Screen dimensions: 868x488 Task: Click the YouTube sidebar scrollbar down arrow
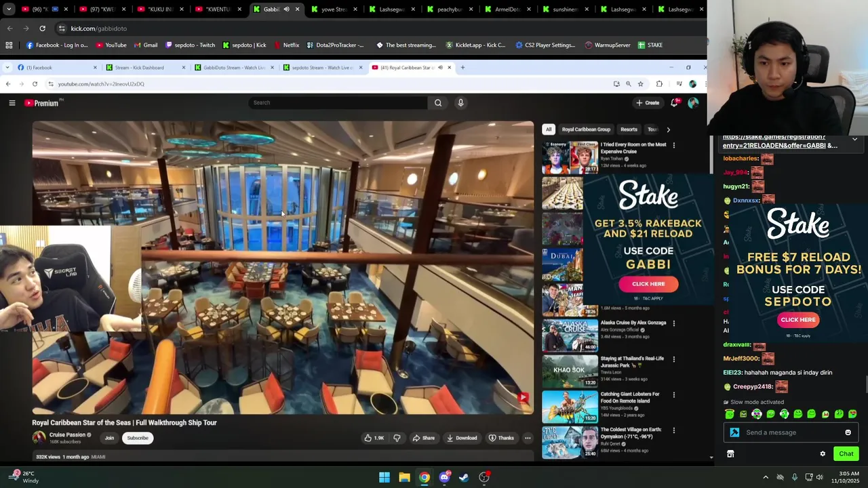711,457
